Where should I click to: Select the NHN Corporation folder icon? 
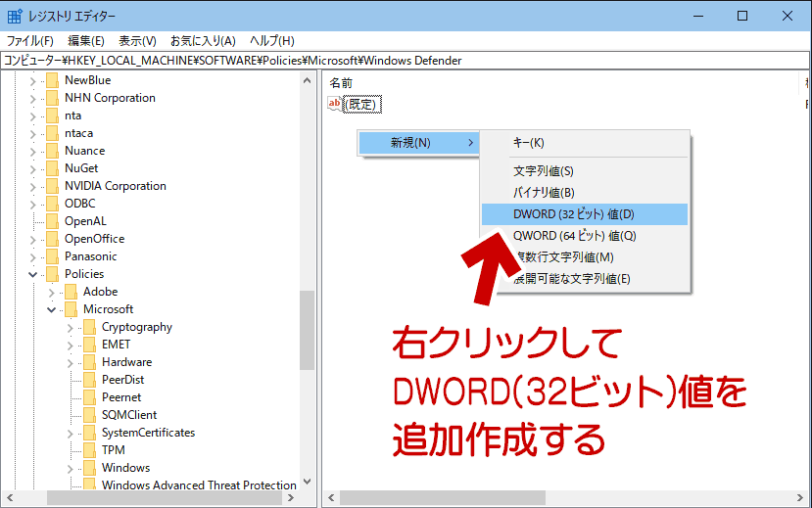pyautogui.click(x=52, y=98)
